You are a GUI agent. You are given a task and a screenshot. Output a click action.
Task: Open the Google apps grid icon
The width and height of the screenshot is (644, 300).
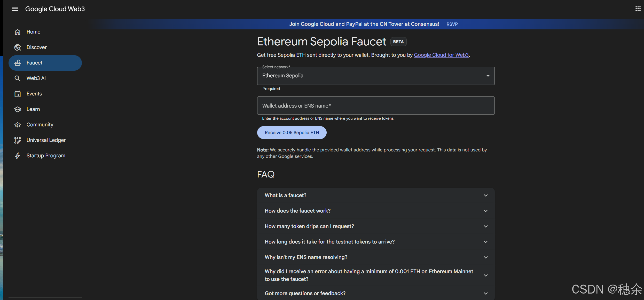coord(638,9)
